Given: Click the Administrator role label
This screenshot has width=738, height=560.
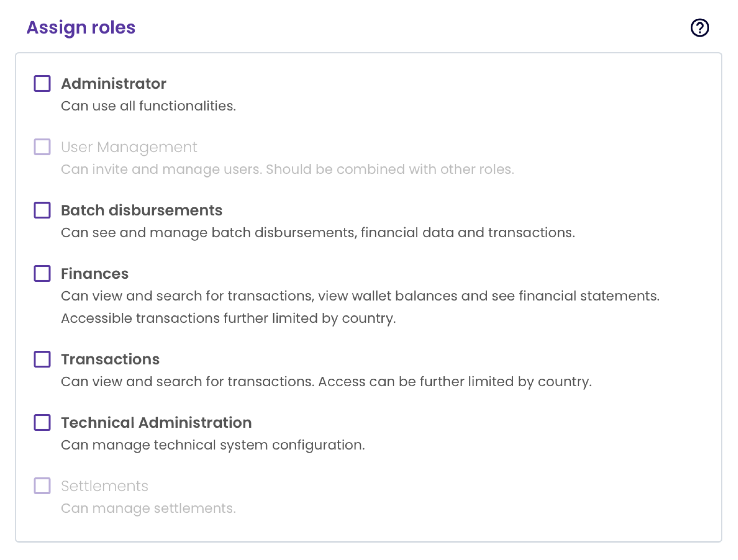Looking at the screenshot, I should 113,84.
